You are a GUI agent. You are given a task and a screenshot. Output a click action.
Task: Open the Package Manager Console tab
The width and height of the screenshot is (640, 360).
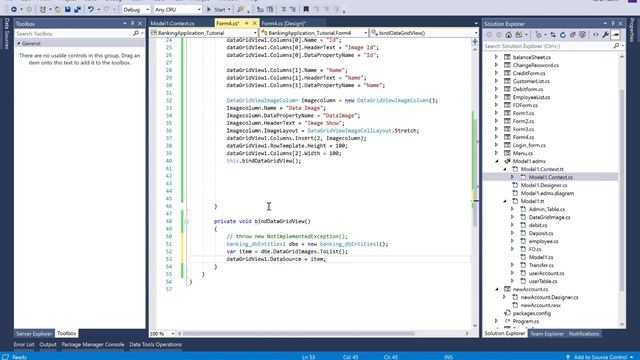coord(93,344)
